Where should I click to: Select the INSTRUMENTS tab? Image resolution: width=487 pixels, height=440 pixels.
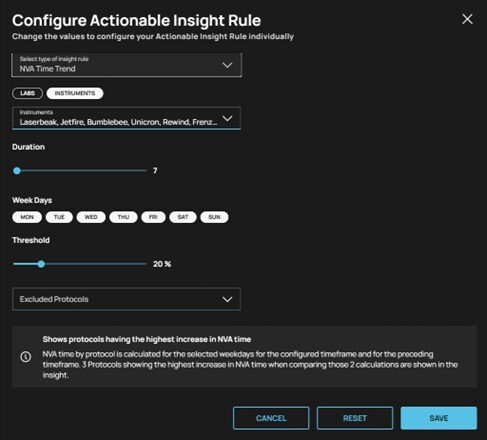point(75,93)
